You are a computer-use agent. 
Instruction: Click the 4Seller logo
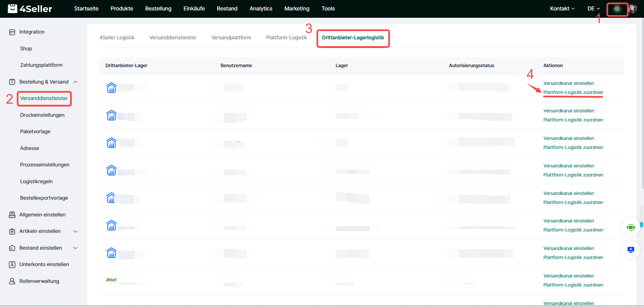point(30,9)
